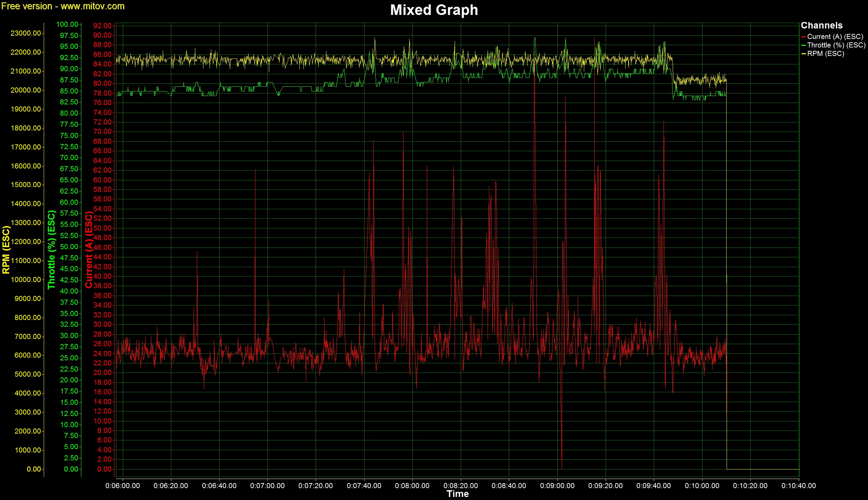Viewport: 868px width, 500px height.
Task: Click the Throttle (%) (ESC) vertical axis title
Action: pyautogui.click(x=52, y=249)
